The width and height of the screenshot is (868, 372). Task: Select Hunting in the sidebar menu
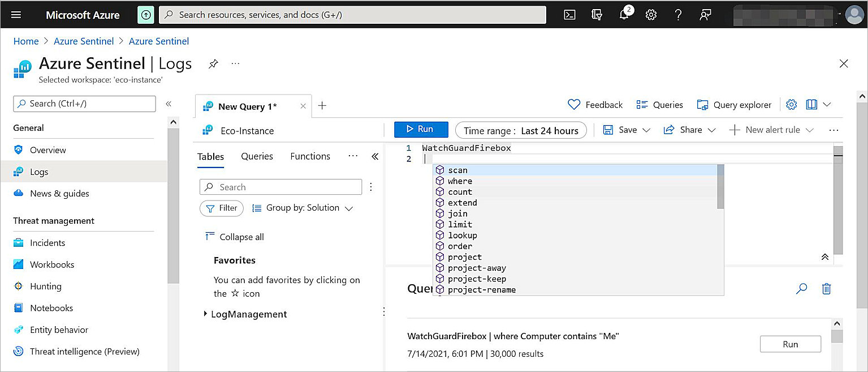pos(46,287)
